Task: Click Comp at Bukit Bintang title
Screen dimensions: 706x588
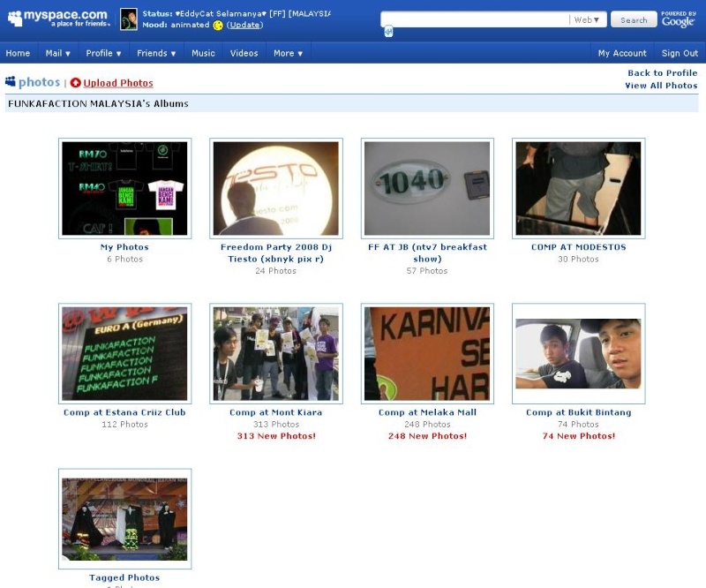Action: (x=579, y=412)
